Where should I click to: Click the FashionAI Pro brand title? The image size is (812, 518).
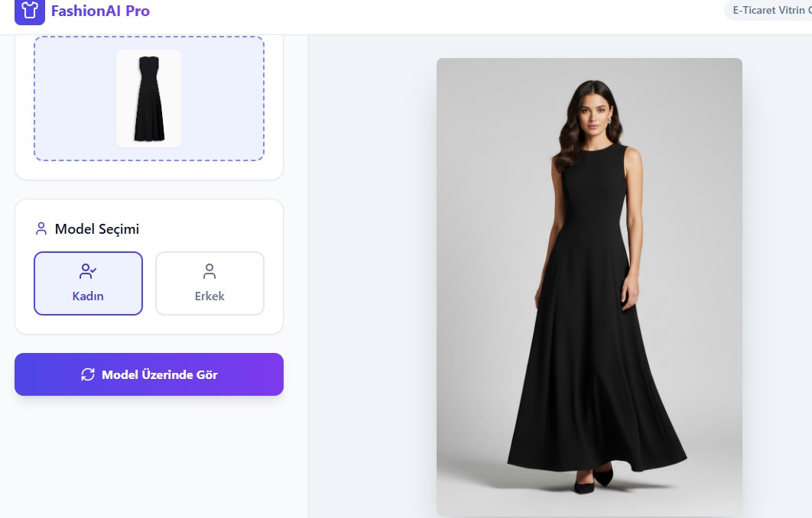(x=100, y=11)
